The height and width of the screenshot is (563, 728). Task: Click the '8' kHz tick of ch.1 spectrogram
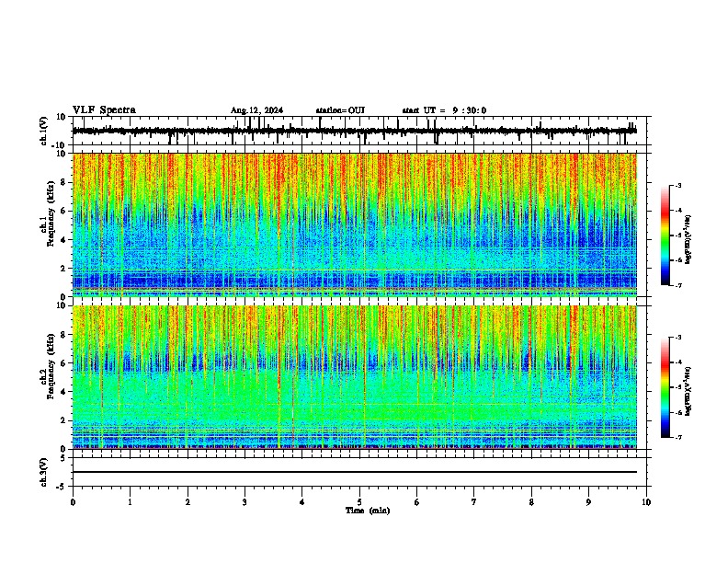click(63, 182)
